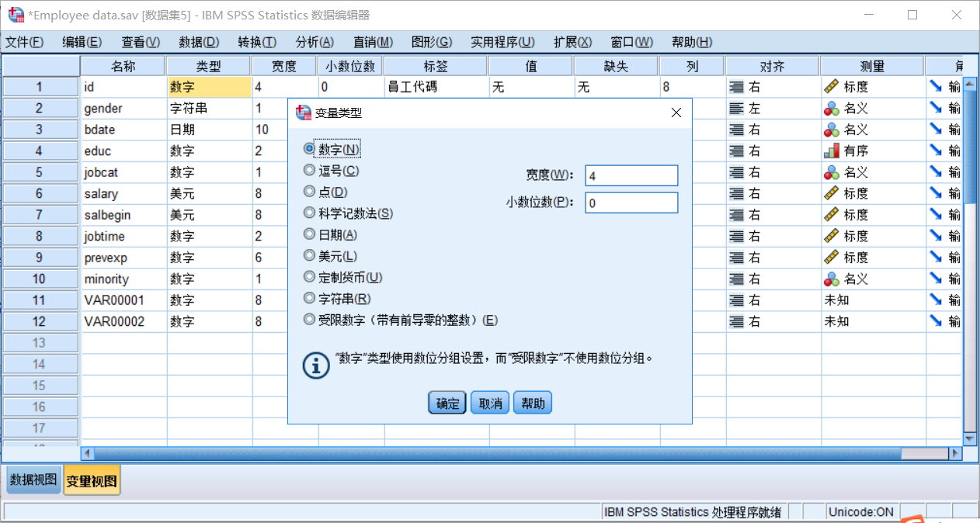Select 美元(L) radio option
Viewport: 980px width, 523px height.
[309, 255]
